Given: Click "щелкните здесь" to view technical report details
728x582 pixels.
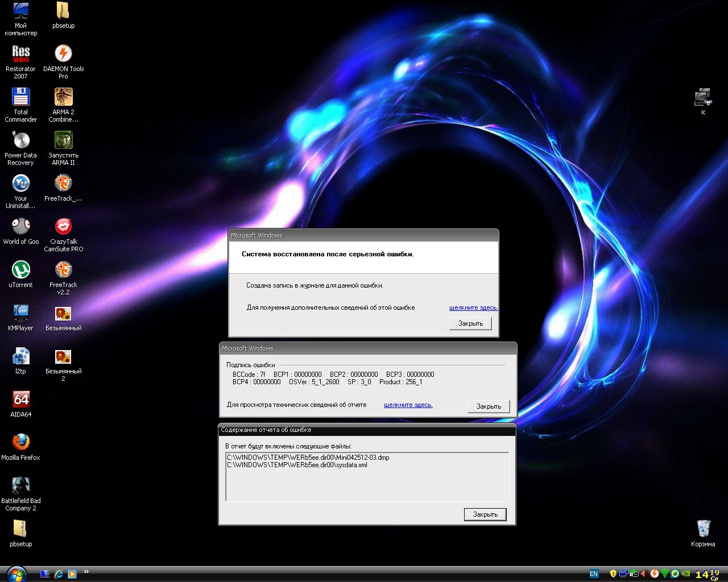Looking at the screenshot, I should click(408, 405).
